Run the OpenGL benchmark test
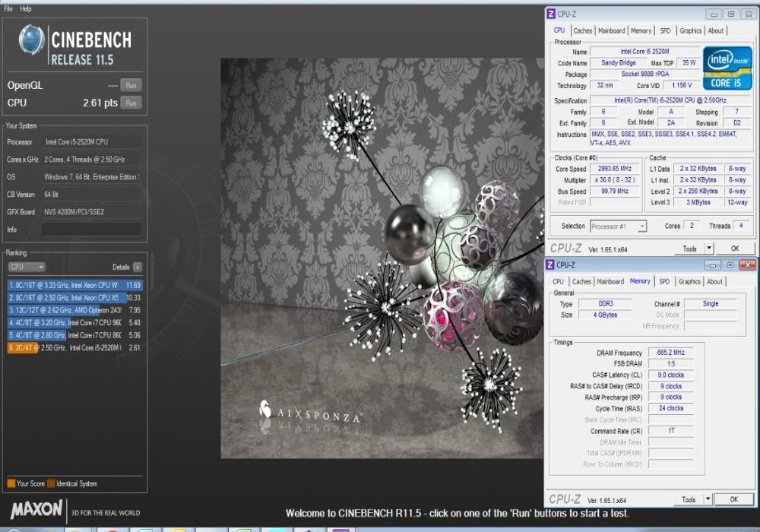Viewport: 760px width, 532px height. point(131,86)
